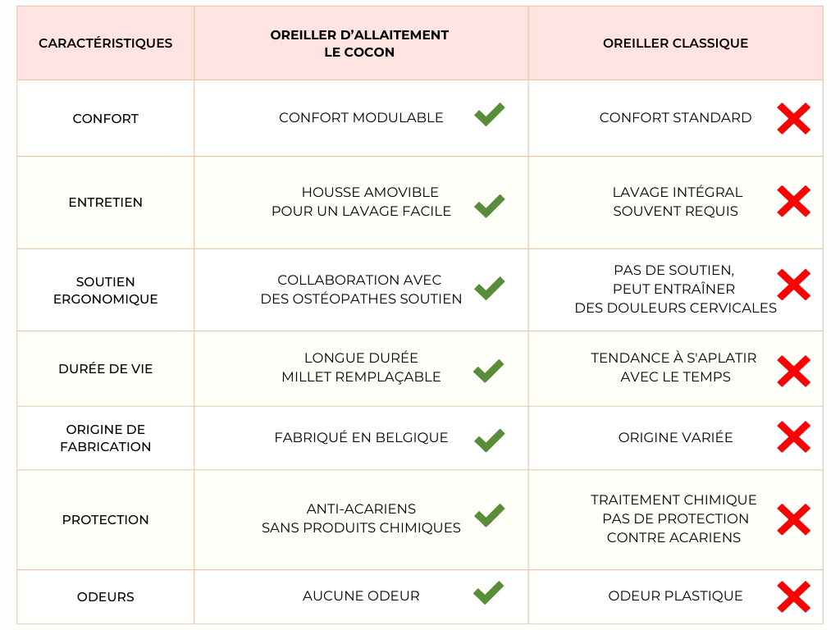Select the Origine de Fabrication row label

[106, 438]
